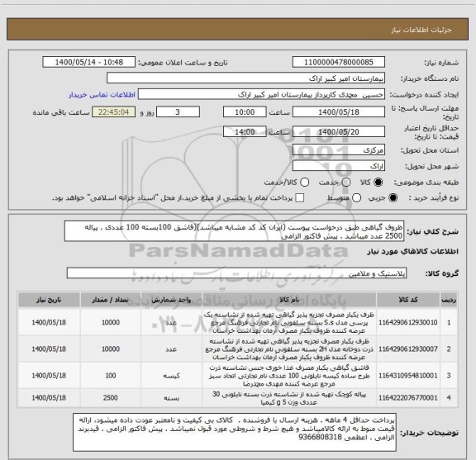Click the unit عدد in row 2

pos(171,349)
